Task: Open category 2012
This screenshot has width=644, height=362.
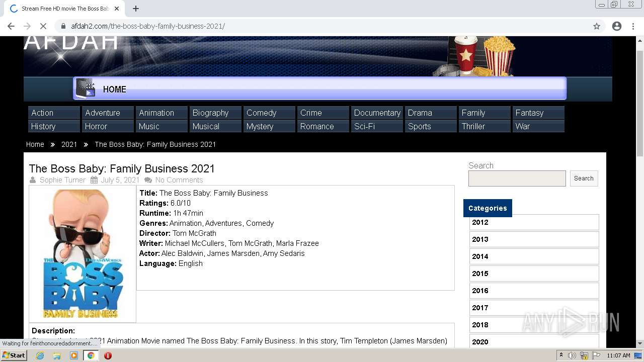Action: 534,222
